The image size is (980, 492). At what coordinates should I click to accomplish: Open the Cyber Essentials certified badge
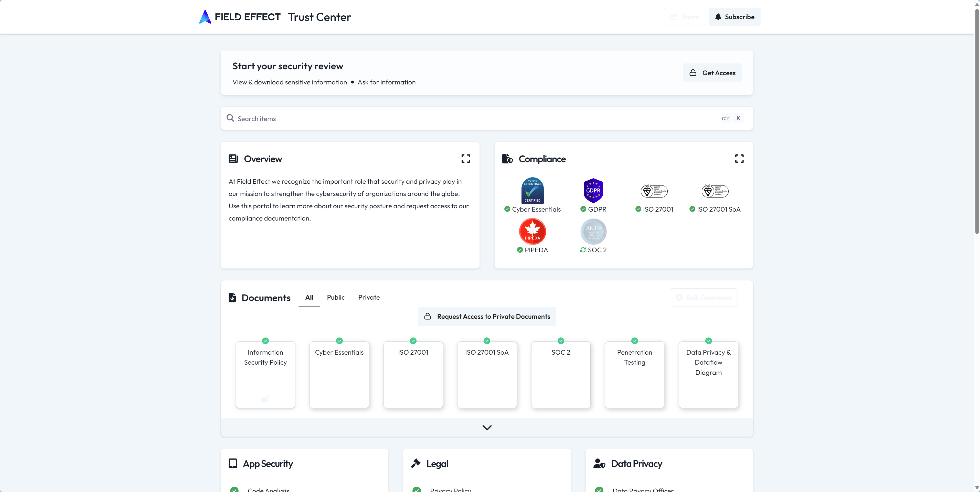click(532, 191)
